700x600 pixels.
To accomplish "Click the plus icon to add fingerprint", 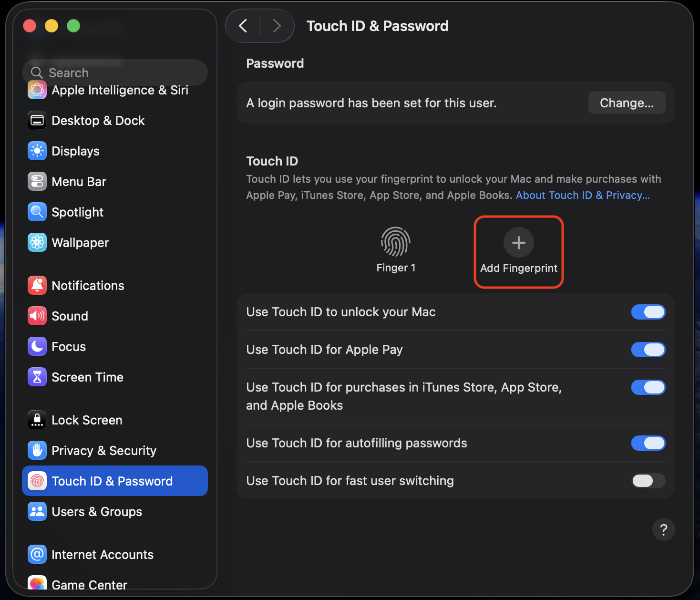I will click(519, 242).
